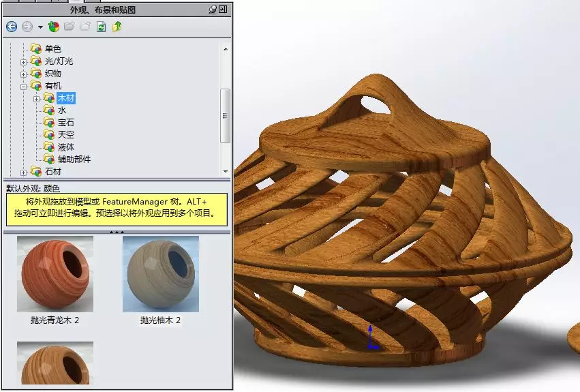This screenshot has height=392, width=580.
Task: Click the folder icon beside 水
Action: pyautogui.click(x=49, y=110)
